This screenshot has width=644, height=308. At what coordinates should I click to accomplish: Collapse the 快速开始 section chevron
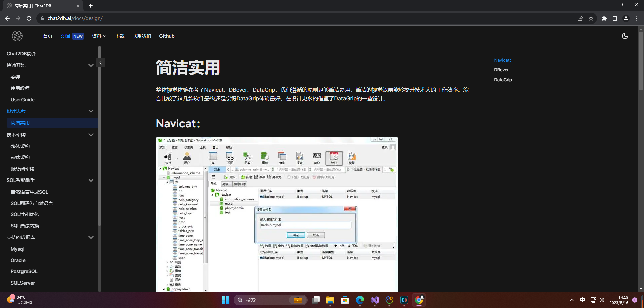click(91, 65)
